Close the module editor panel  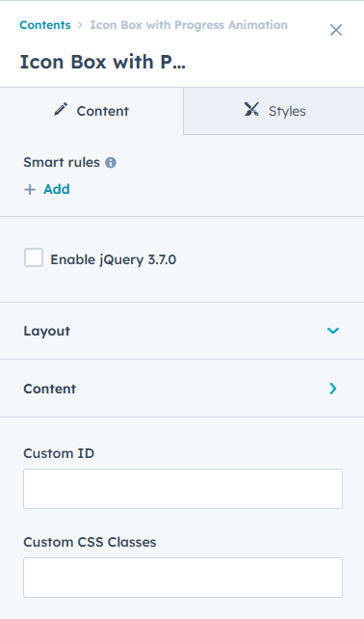point(336,30)
